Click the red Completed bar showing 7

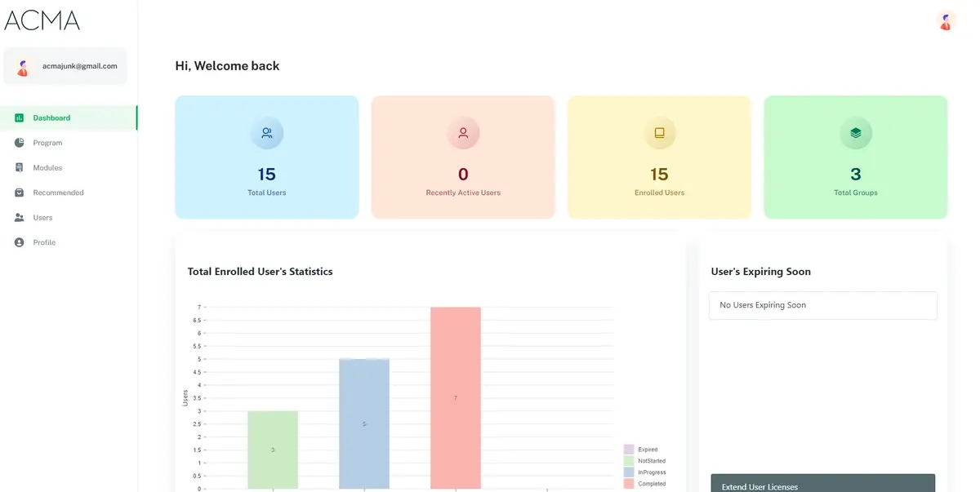pos(456,398)
